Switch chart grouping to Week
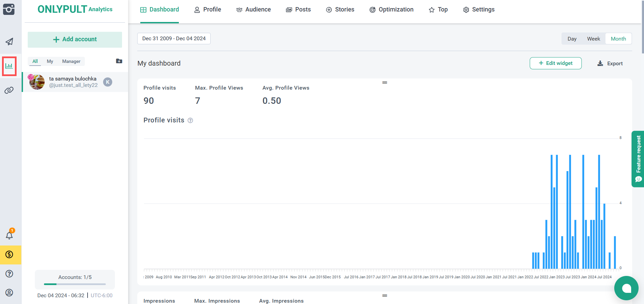This screenshot has height=304, width=644. 593,39
